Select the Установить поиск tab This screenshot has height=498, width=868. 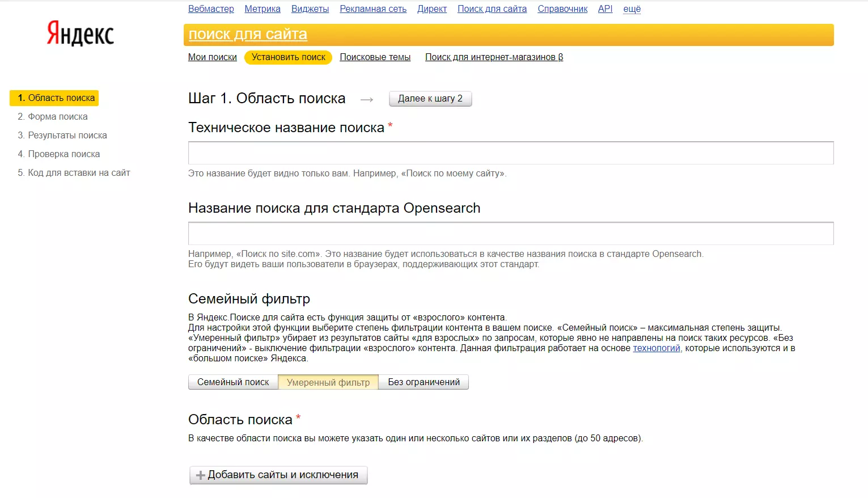(288, 57)
